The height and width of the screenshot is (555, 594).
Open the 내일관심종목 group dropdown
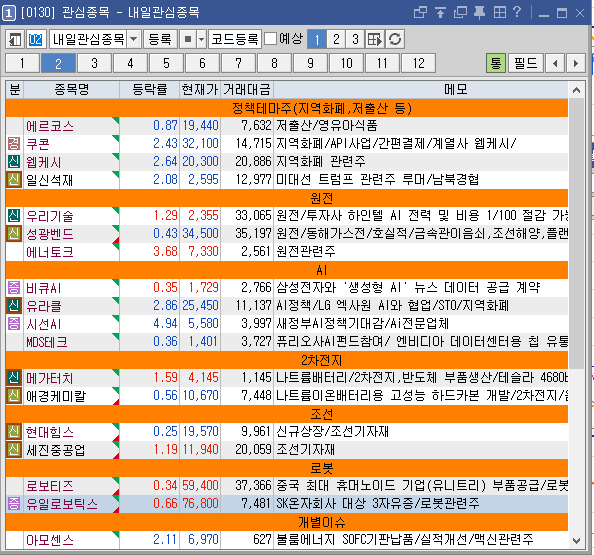pyautogui.click(x=134, y=39)
